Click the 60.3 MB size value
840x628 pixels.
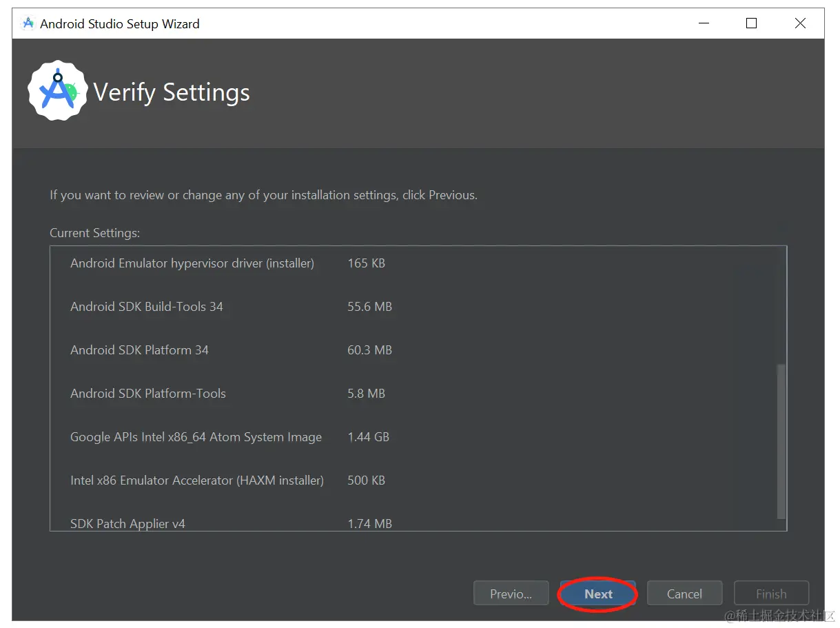[x=369, y=350]
